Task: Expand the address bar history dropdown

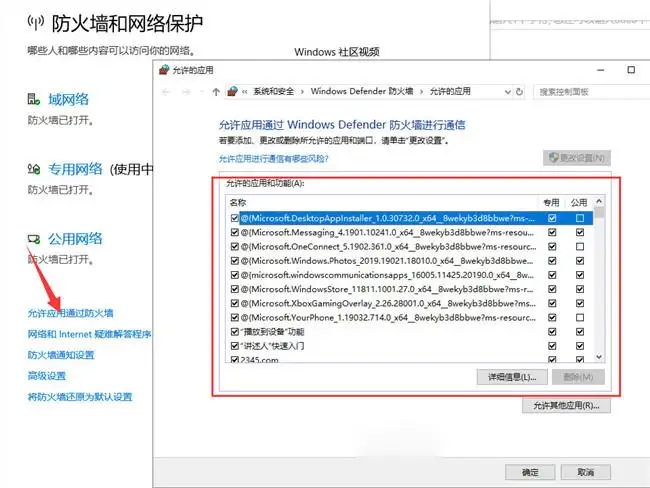Action: 507,92
